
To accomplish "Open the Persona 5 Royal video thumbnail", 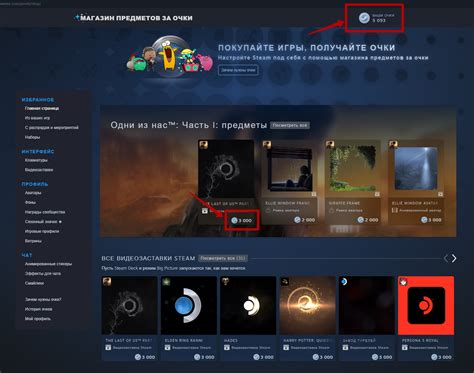I will coord(426,305).
